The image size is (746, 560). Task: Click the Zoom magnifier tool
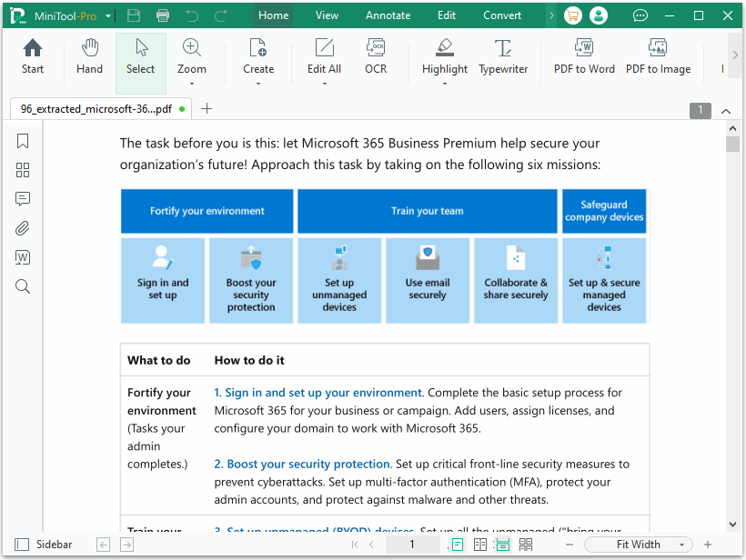pyautogui.click(x=192, y=57)
